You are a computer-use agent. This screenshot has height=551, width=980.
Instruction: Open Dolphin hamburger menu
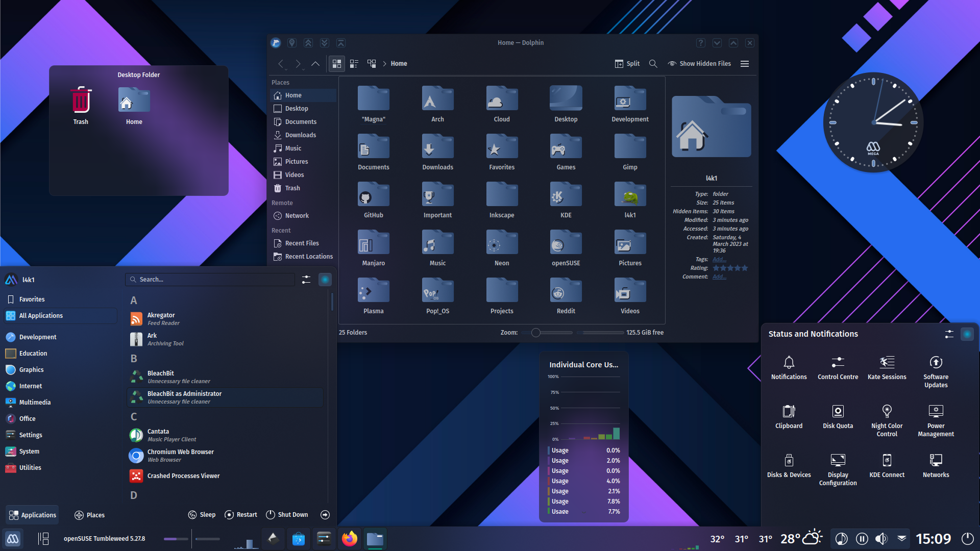click(745, 64)
